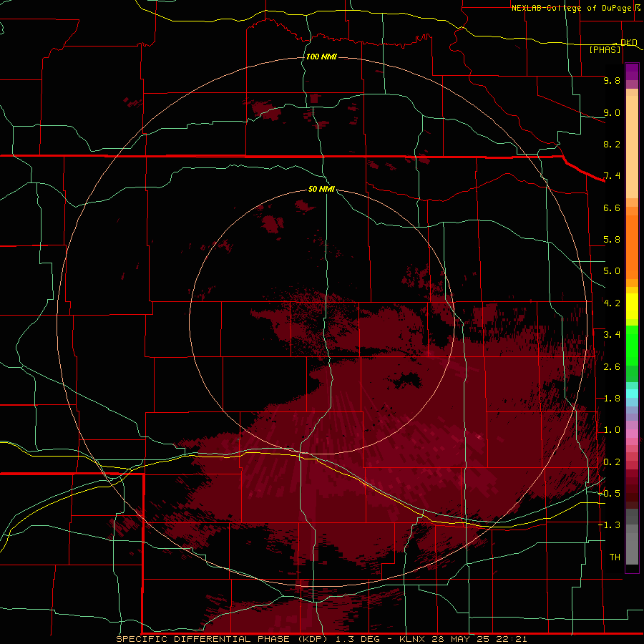The height and width of the screenshot is (644, 644).
Task: Click the 5.8 scale value
Action: pyautogui.click(x=612, y=240)
